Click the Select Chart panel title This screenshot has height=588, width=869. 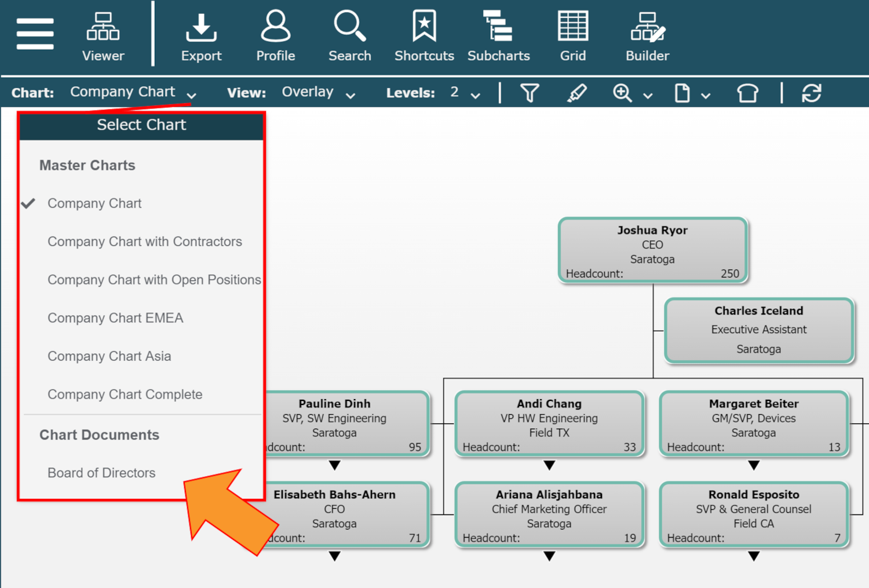pyautogui.click(x=141, y=125)
